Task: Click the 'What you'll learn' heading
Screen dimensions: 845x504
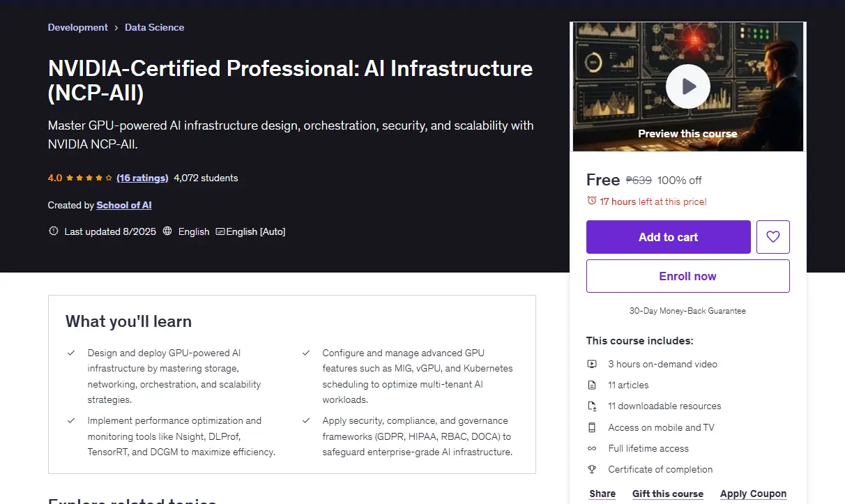Action: 128,321
